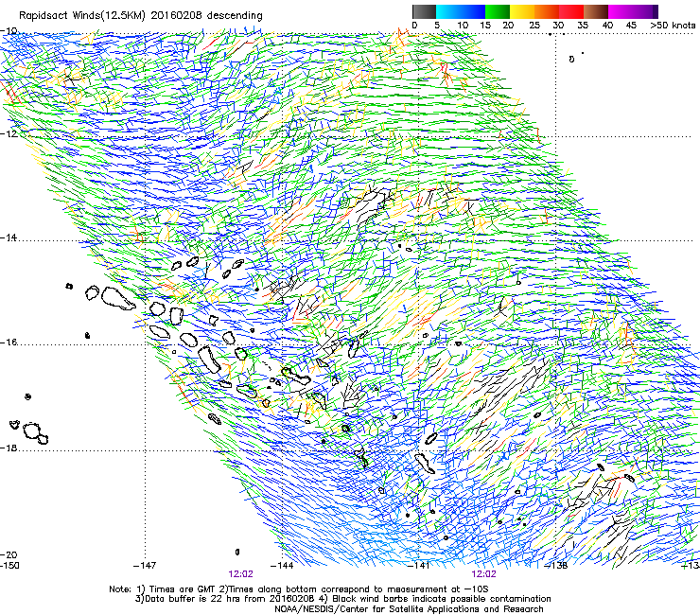
Task: Click the '10' legend scale label
Action: pyautogui.click(x=463, y=26)
